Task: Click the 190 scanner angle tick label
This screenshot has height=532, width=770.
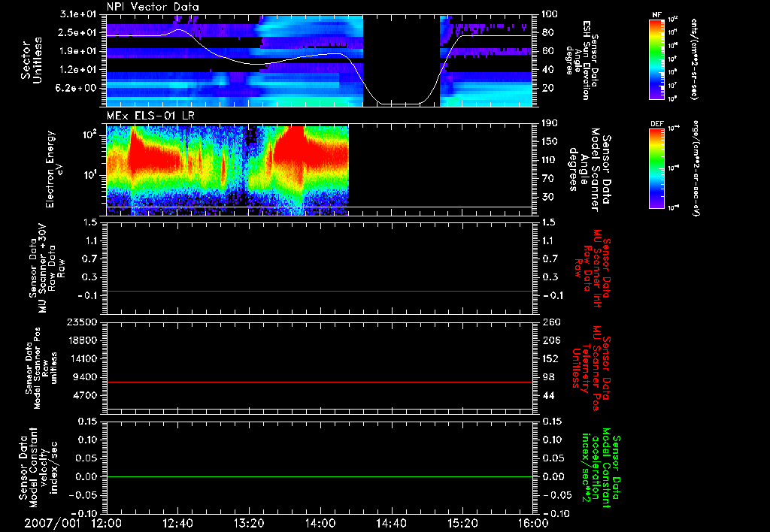Action: 550,123
